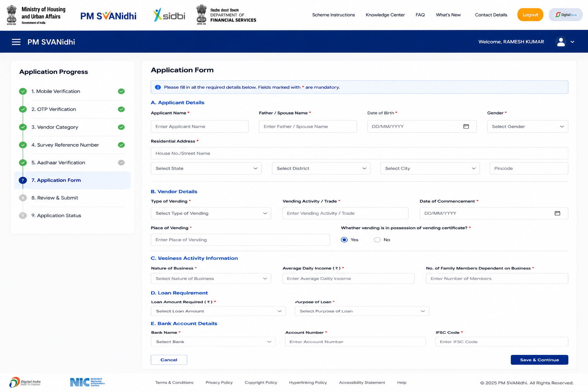Focus the Account Number field
This screenshot has height=392, width=588.
pos(355,342)
